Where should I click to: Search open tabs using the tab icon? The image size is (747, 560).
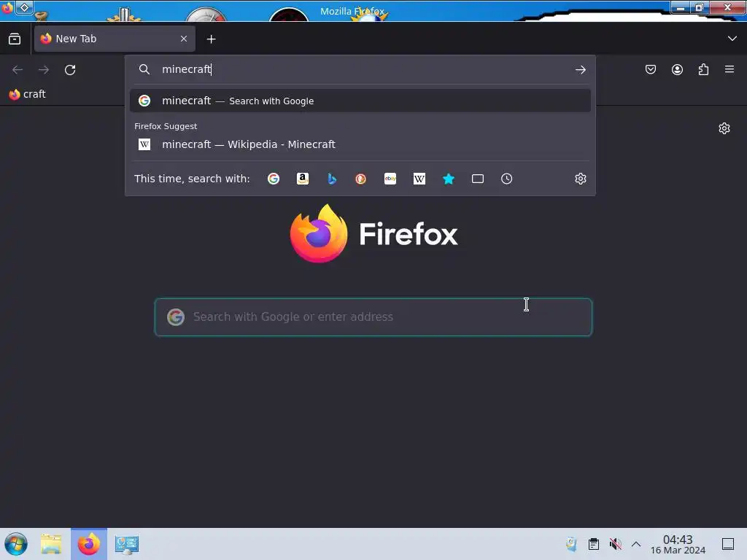477,179
